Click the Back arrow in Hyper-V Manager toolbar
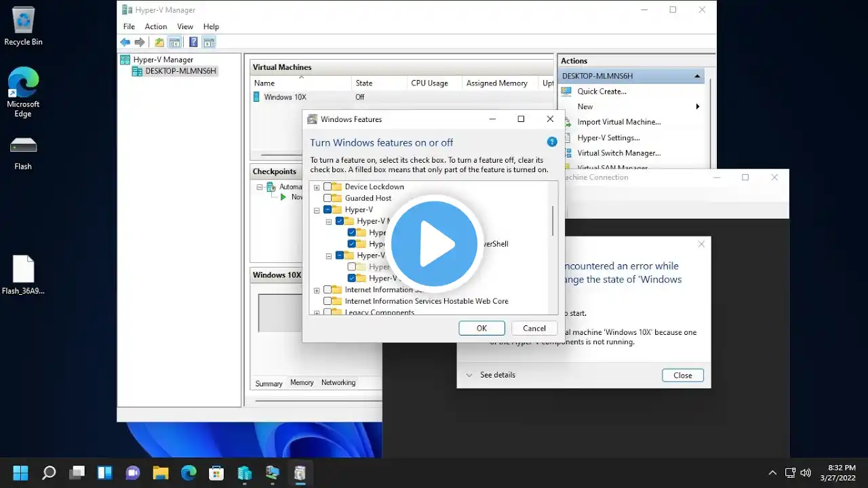Screen dimensions: 868x488 pos(125,42)
